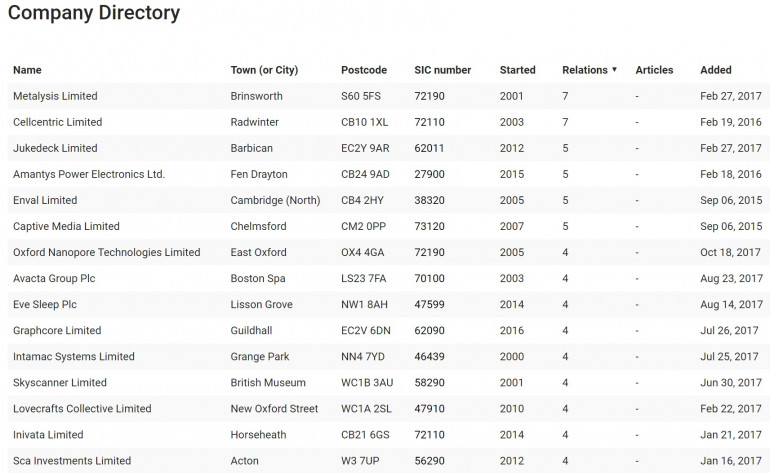
Task: Sort table by Name column header
Action: pos(27,70)
